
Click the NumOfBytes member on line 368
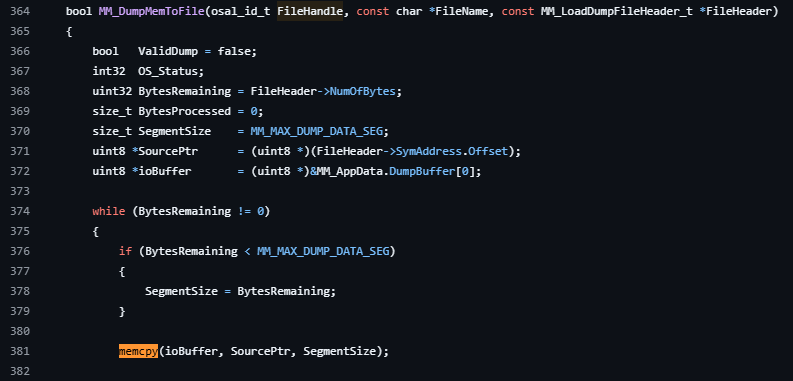coord(363,91)
